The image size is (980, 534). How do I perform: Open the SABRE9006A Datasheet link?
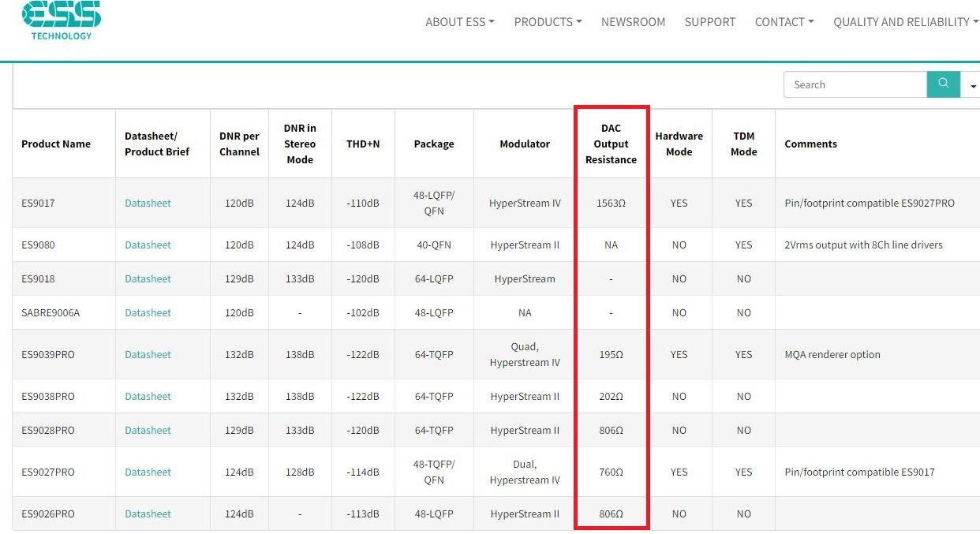pos(148,312)
